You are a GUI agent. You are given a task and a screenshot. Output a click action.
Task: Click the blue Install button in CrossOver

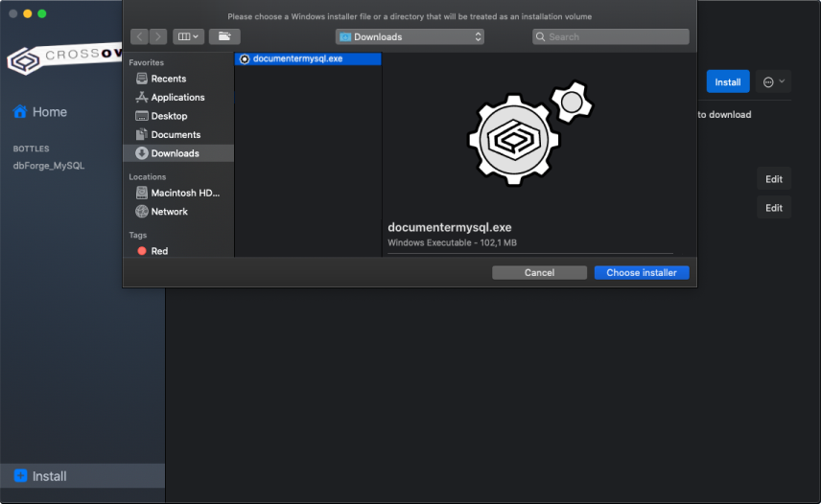click(728, 81)
